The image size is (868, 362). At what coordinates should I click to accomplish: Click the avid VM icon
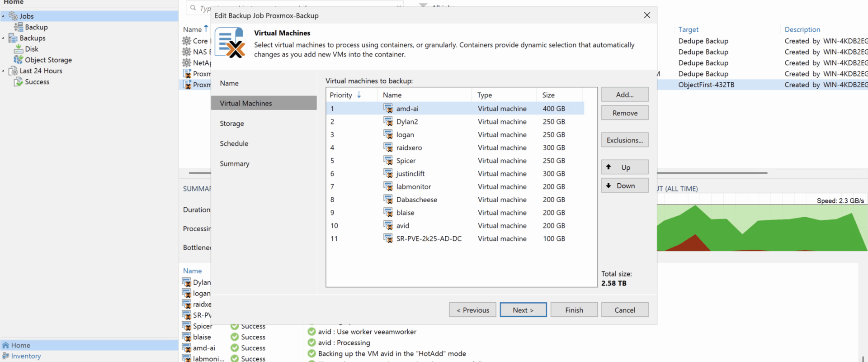coord(388,225)
